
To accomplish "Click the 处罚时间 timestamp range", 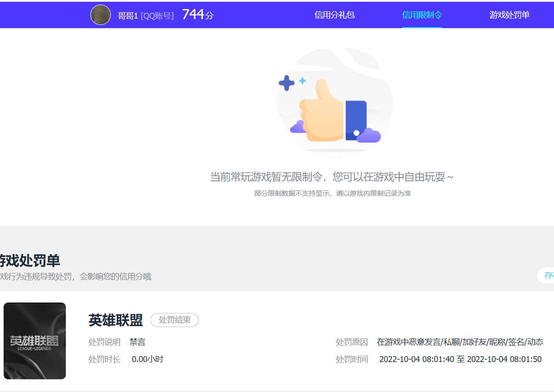I will click(x=460, y=359).
